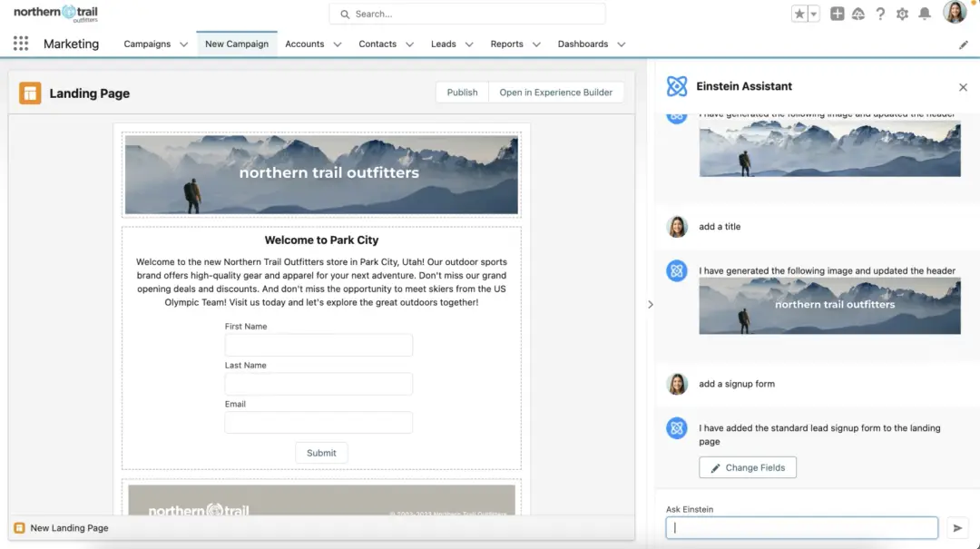
Task: Expand the Accounts tab dropdown arrow
Action: pos(338,44)
